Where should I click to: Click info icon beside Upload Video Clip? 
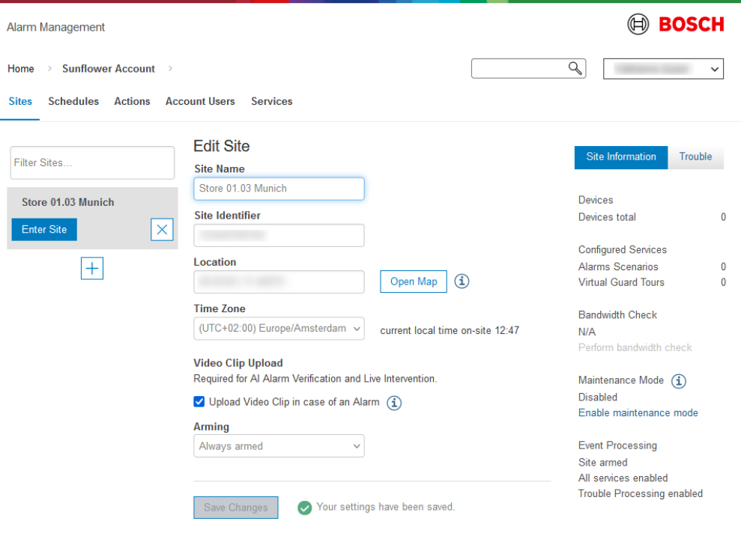(394, 403)
